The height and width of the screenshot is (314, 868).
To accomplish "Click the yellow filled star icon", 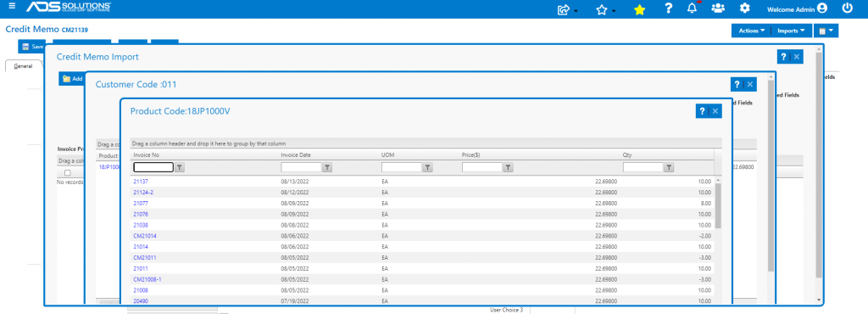I will pos(639,9).
